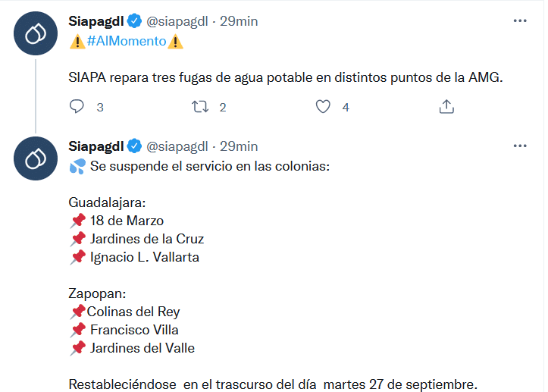548x392 pixels.
Task: Open the #AlMomento hashtag link
Action: coord(126,41)
